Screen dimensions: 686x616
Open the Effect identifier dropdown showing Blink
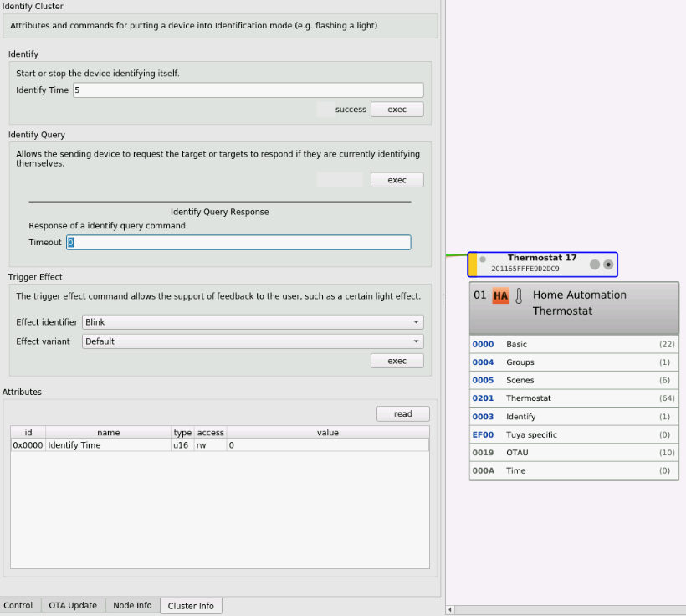coord(251,321)
